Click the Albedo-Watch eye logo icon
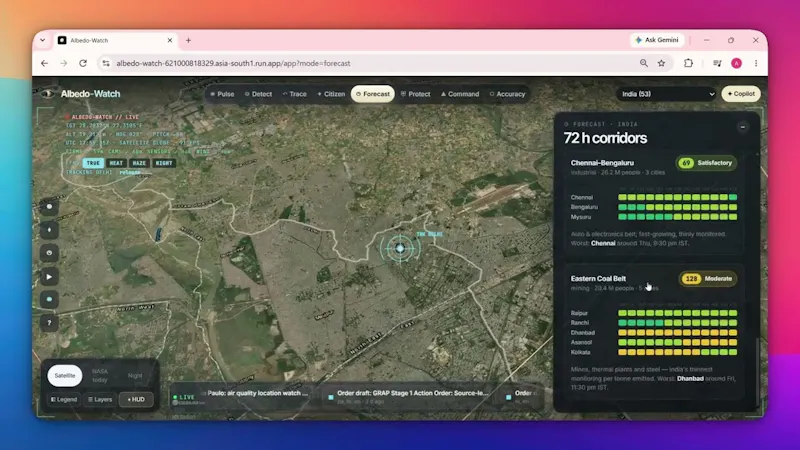The width and height of the screenshot is (800, 450). (x=48, y=94)
